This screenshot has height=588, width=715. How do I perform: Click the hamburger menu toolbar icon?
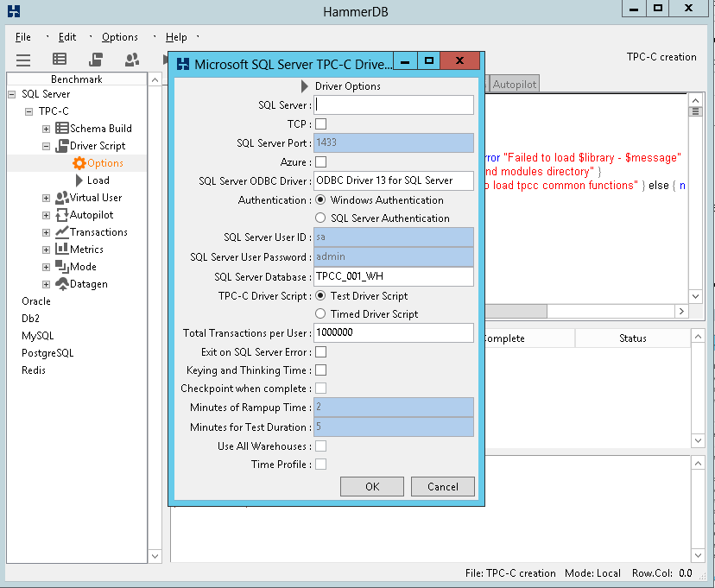pos(23,60)
